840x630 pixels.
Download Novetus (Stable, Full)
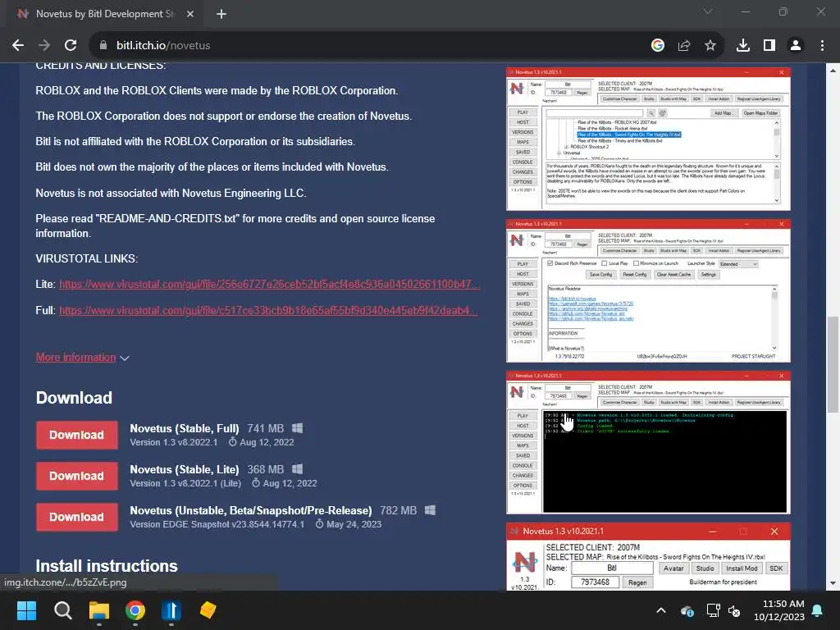(x=76, y=435)
